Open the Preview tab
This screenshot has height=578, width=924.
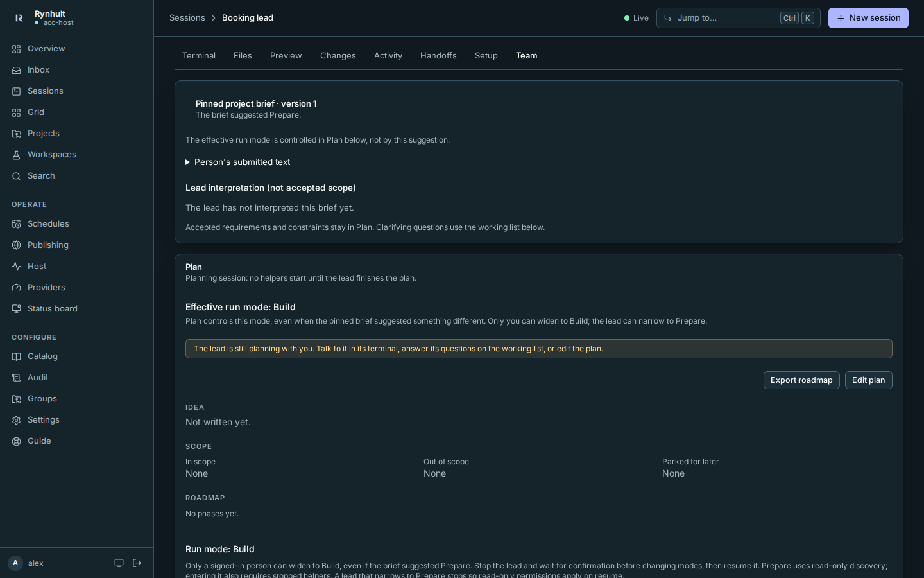[286, 56]
